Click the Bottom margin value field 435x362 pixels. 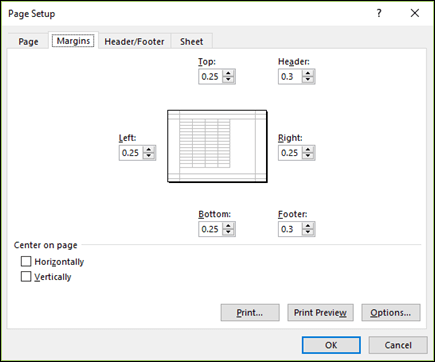click(211, 229)
